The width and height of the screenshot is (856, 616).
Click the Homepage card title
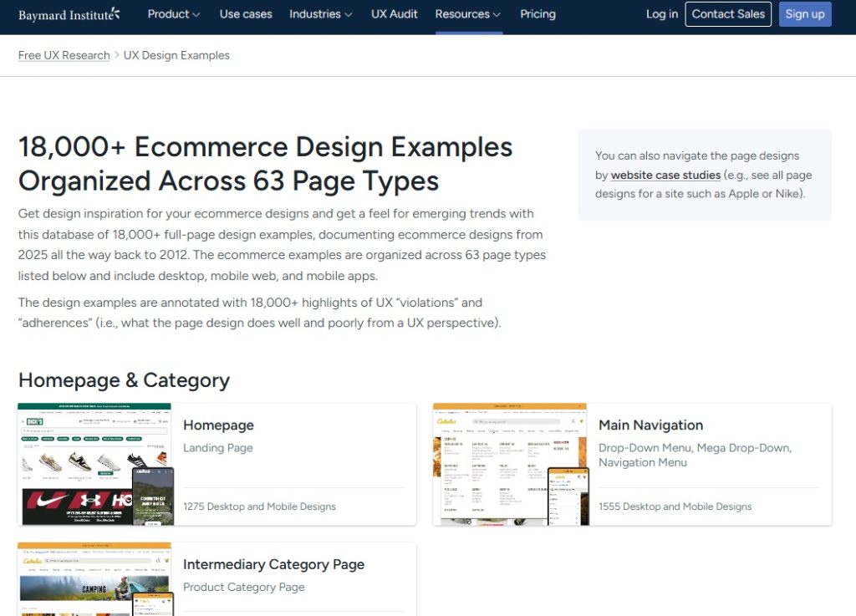[x=218, y=425]
